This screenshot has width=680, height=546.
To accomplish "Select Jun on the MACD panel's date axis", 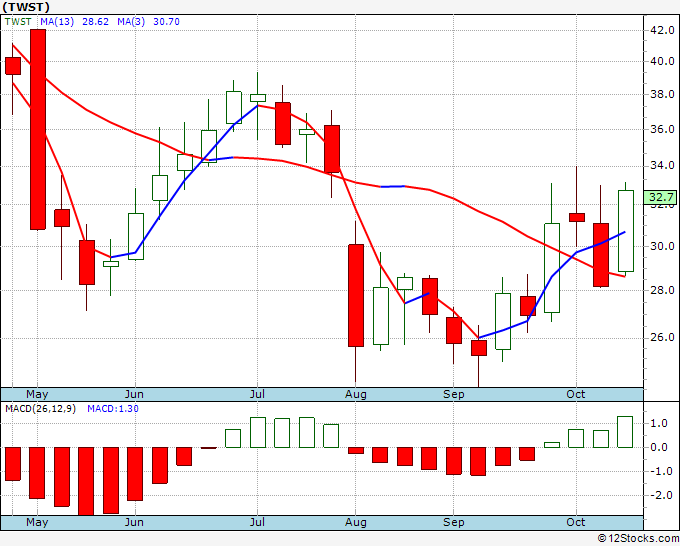I will point(134,522).
